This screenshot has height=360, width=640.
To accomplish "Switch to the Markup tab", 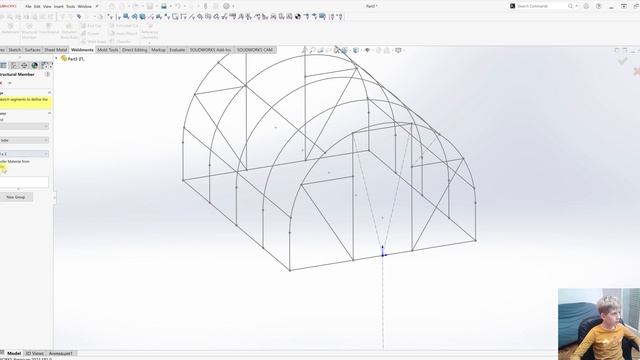I will click(x=158, y=50).
